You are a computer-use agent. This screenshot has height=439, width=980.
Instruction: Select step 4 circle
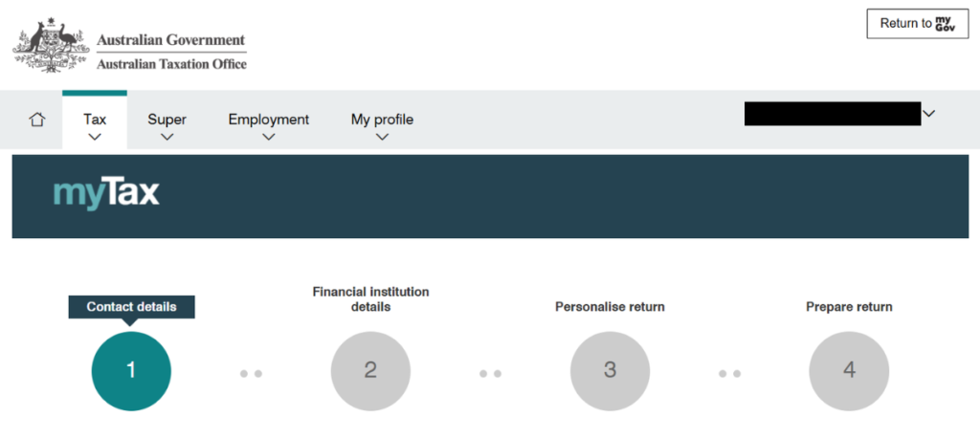pos(850,371)
